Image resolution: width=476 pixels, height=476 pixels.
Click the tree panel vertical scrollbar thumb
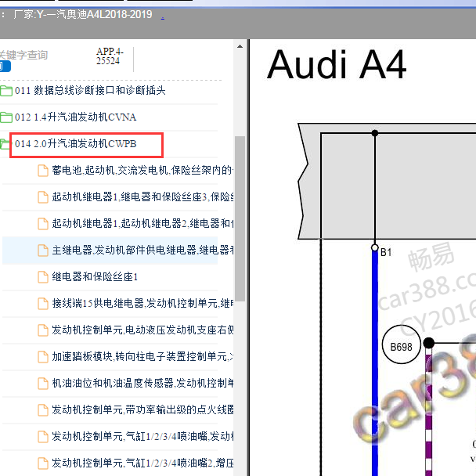(240, 218)
